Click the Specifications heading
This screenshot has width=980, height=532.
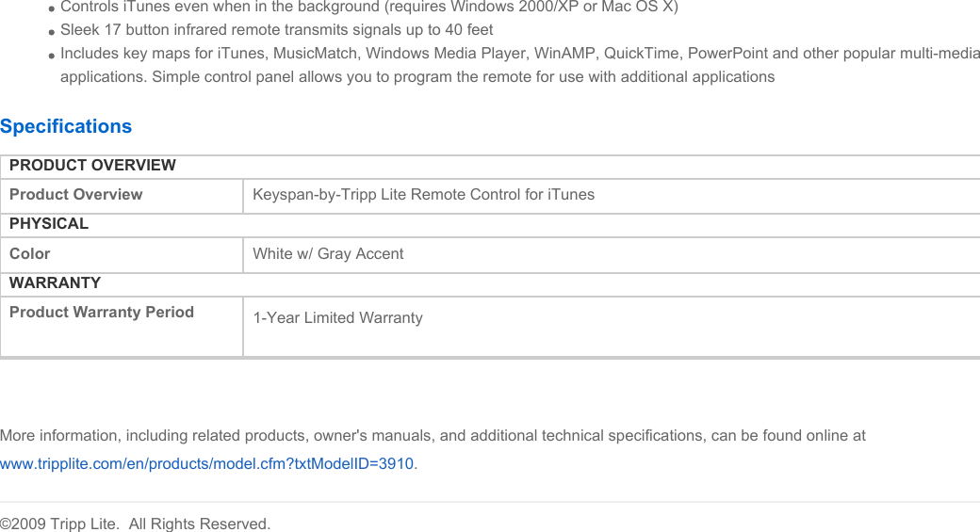pyautogui.click(x=66, y=126)
